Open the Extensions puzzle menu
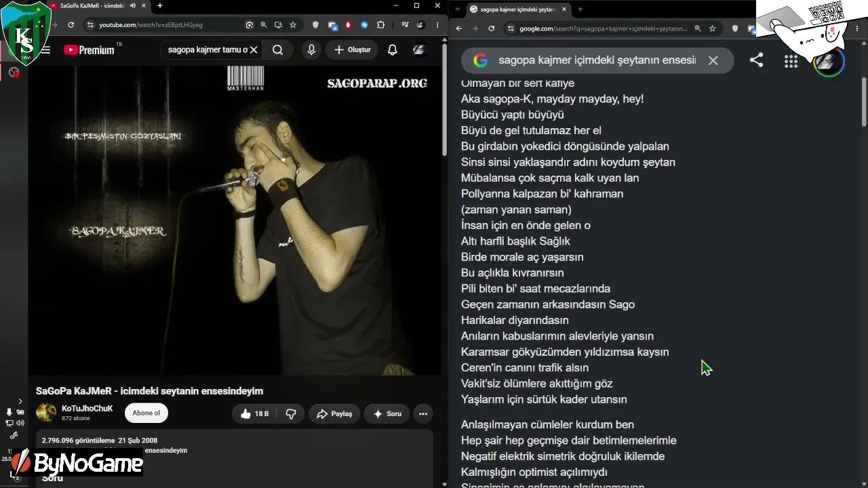Image resolution: width=868 pixels, height=488 pixels. point(380,25)
